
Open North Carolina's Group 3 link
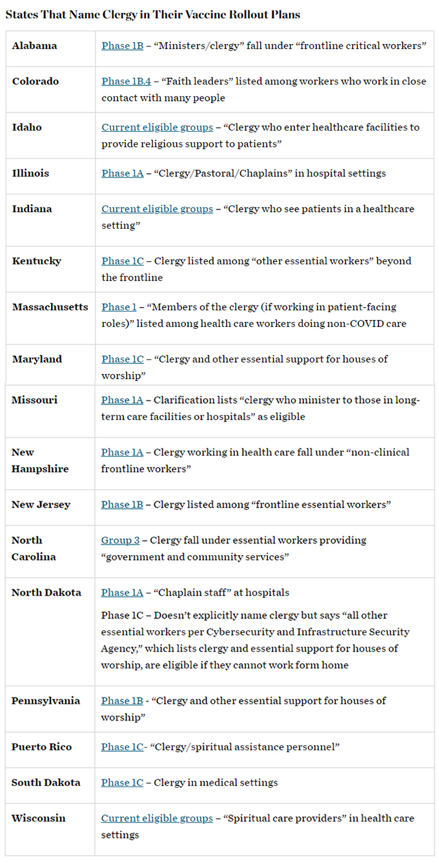point(120,540)
